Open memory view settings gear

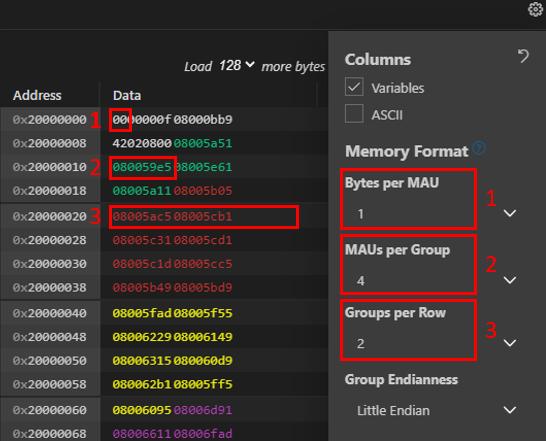(x=535, y=9)
